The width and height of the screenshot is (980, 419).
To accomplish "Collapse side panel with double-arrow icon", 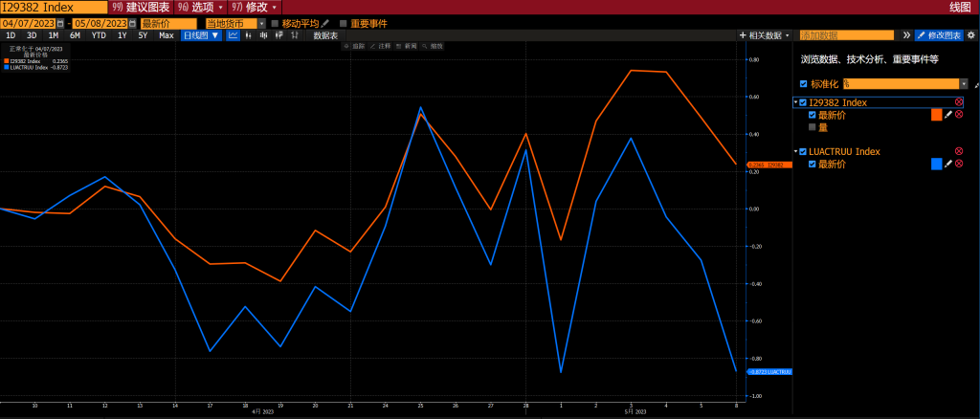I will pyautogui.click(x=907, y=35).
